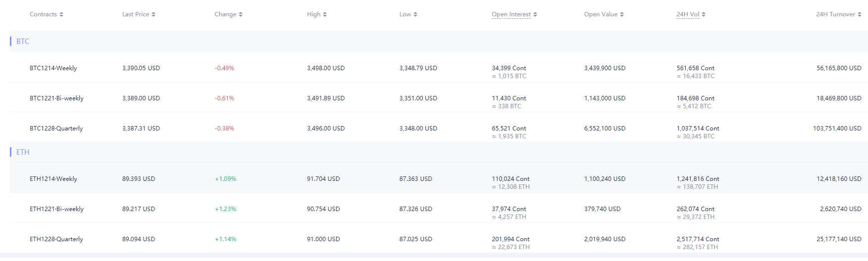Click the 24H Turnover sort arrows
Image resolution: width=868 pixels, height=261 pixels.
click(860, 14)
